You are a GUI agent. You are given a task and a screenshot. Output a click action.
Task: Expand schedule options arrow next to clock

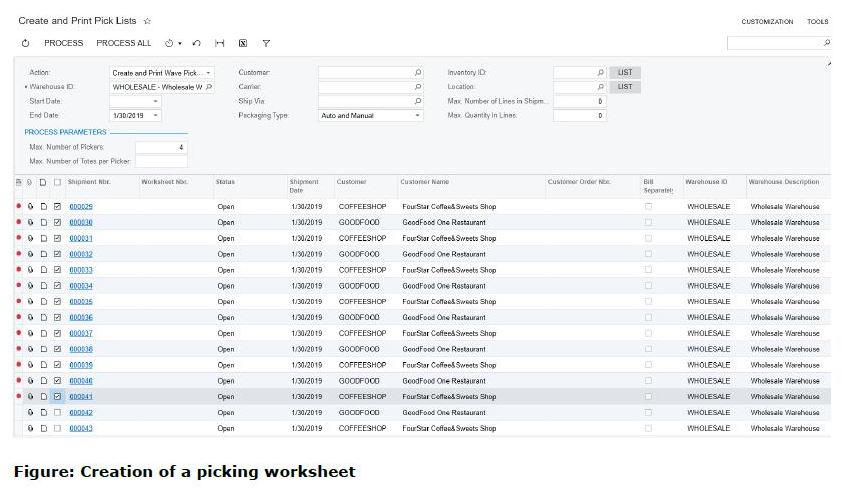[x=180, y=43]
